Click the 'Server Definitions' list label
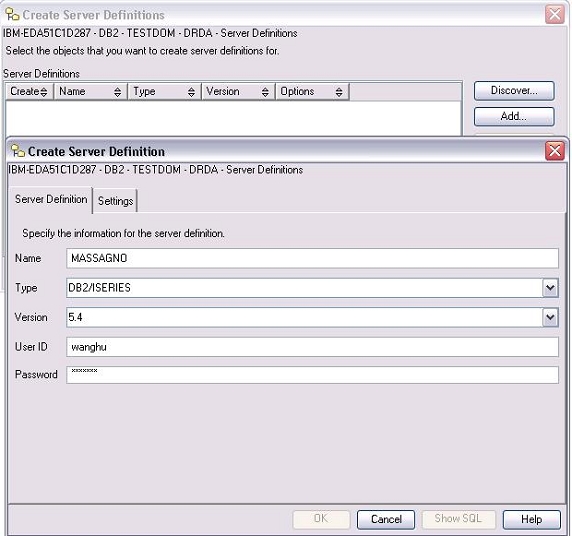The image size is (572, 536). coord(42,74)
